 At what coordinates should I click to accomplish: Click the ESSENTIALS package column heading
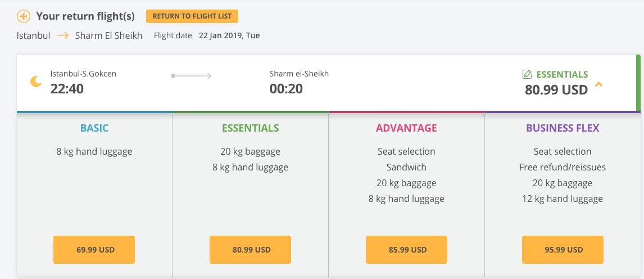point(251,128)
